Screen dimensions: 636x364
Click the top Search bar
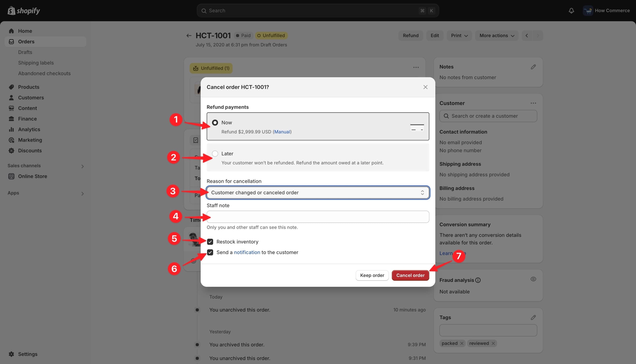pyautogui.click(x=318, y=11)
